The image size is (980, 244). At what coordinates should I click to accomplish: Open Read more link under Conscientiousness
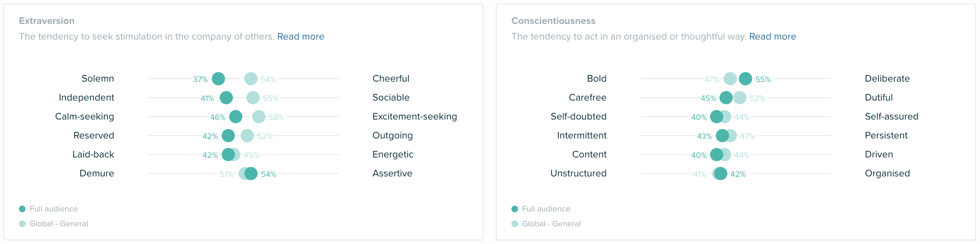pos(772,37)
